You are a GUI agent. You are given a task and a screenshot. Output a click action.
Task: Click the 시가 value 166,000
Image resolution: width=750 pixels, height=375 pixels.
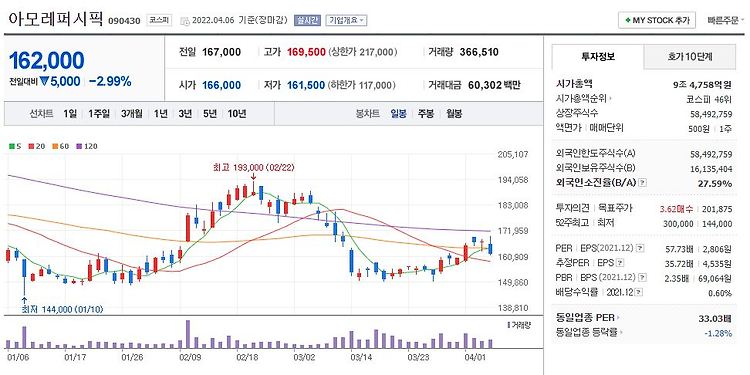click(x=221, y=86)
